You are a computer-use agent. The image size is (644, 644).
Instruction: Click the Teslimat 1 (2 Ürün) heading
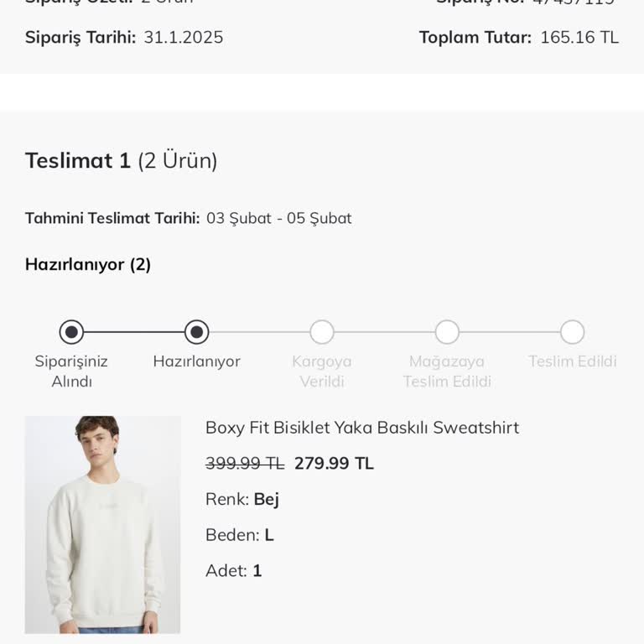coord(122,161)
